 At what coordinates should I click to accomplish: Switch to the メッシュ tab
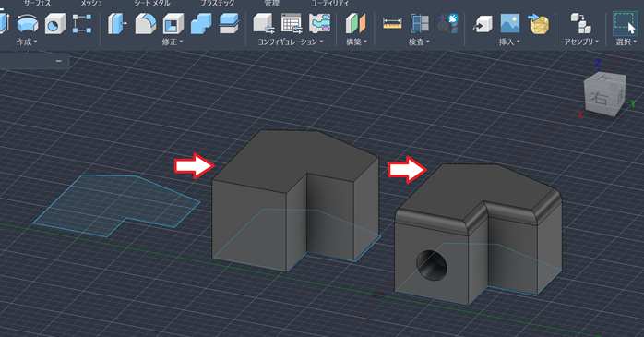click(91, 4)
